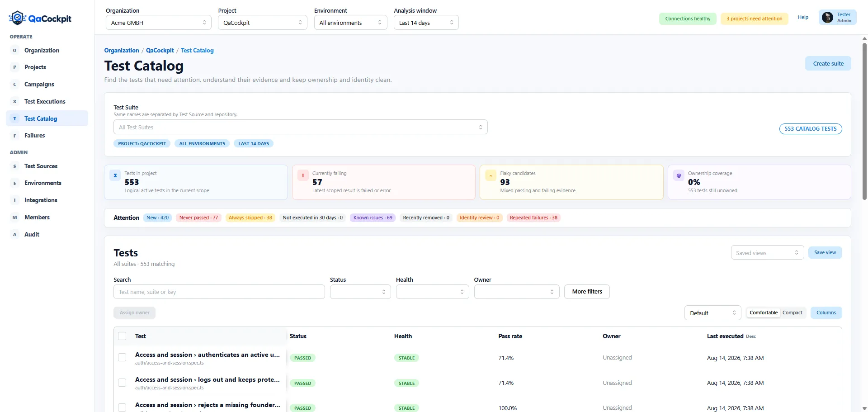The width and height of the screenshot is (868, 412).
Task: Sort by Pass rate column header
Action: 510,336
